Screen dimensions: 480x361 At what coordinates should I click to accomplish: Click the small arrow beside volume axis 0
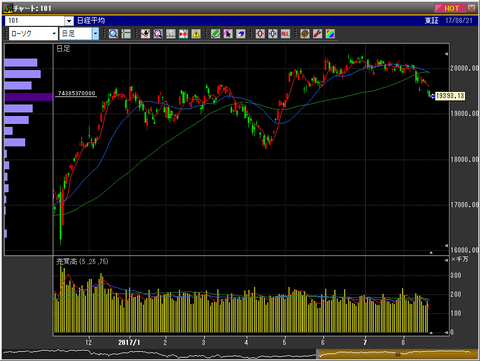(x=446, y=332)
